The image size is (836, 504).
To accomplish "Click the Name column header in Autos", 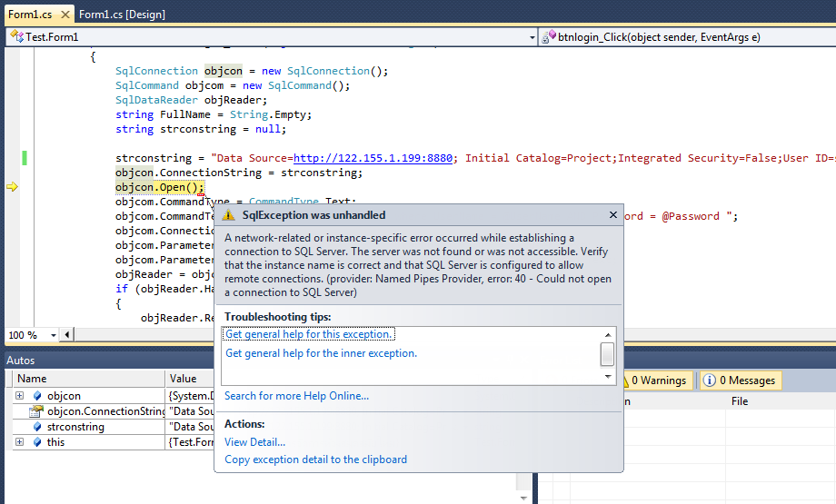I will pyautogui.click(x=89, y=379).
